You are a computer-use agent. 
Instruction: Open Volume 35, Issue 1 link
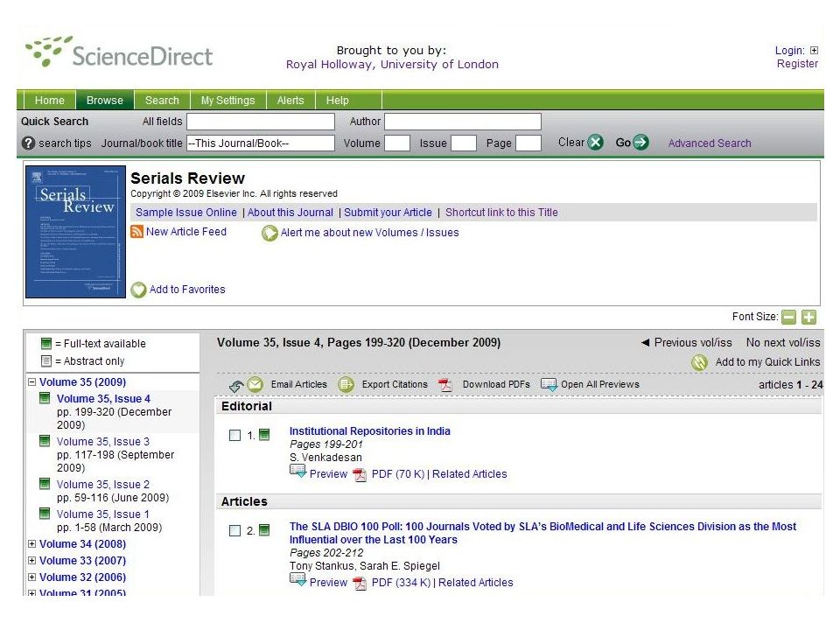[x=103, y=514]
